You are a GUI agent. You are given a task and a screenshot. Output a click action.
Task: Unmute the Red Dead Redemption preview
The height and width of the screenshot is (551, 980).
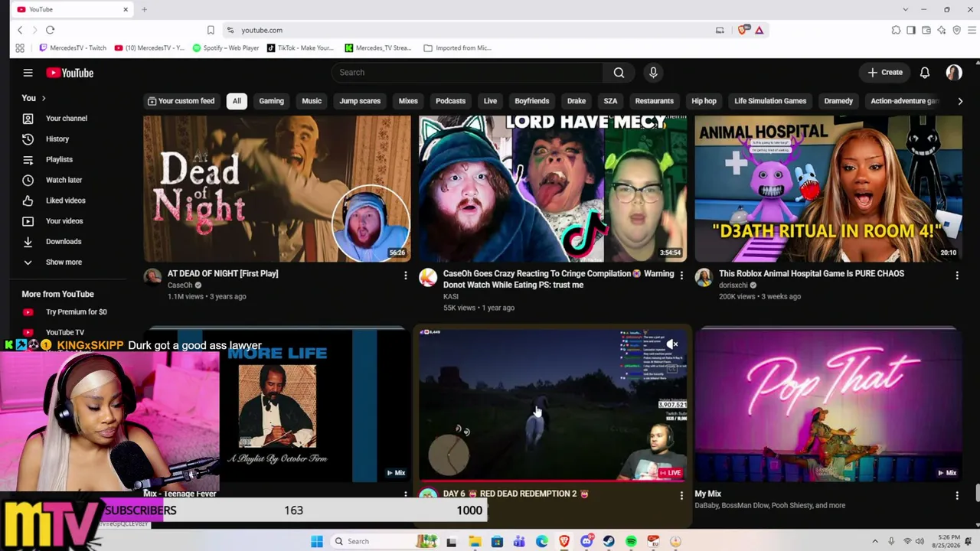coord(671,344)
